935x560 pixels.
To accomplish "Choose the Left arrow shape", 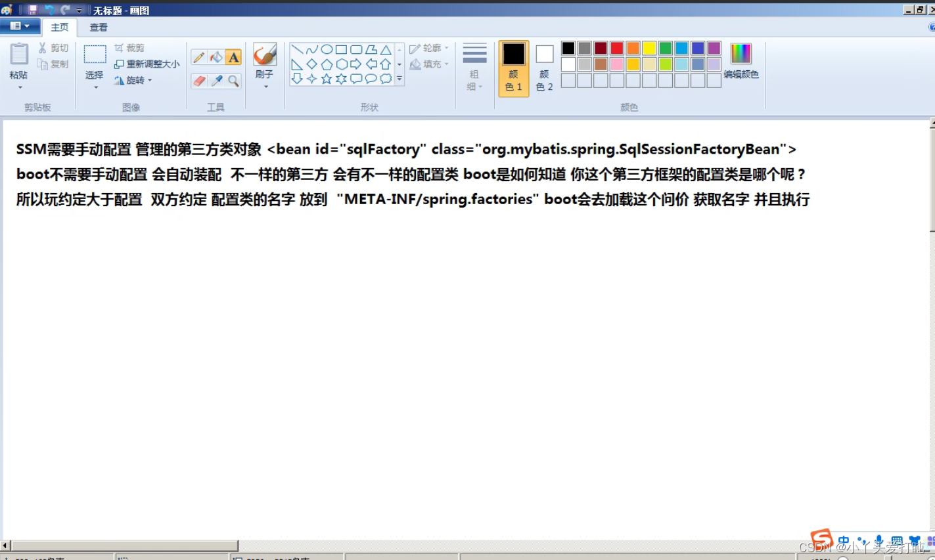I will pos(371,64).
